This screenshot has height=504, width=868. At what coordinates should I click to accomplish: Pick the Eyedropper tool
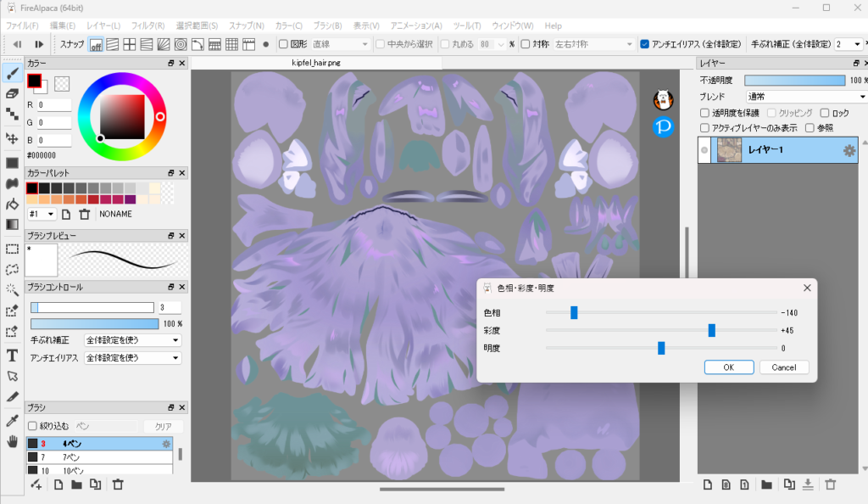click(12, 420)
